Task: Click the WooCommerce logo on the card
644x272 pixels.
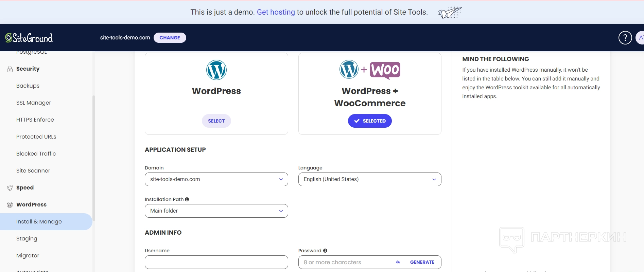Action: 385,70
